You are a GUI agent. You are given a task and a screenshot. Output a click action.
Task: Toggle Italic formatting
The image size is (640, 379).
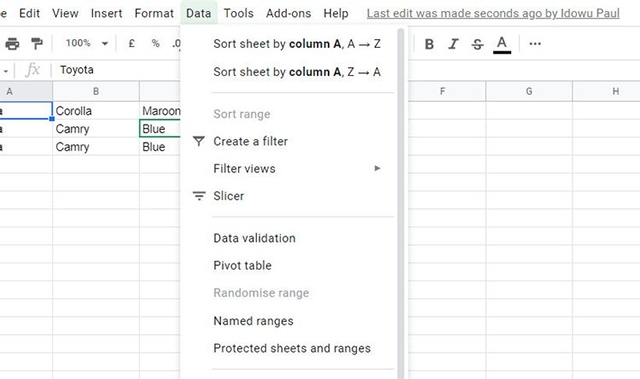click(x=453, y=44)
